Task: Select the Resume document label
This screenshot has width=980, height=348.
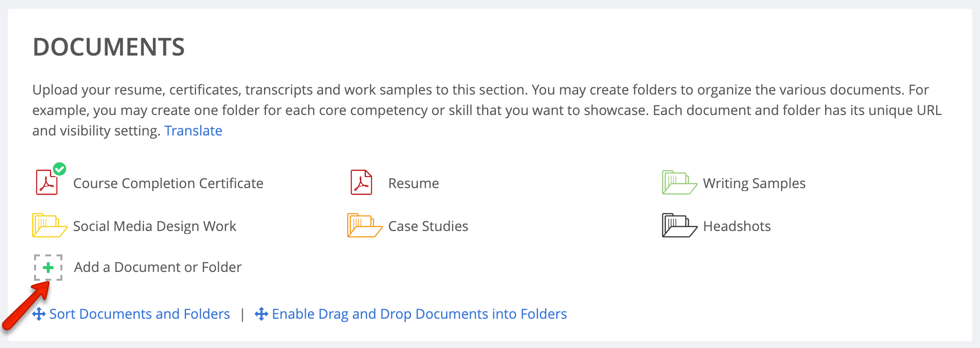Action: tap(414, 183)
